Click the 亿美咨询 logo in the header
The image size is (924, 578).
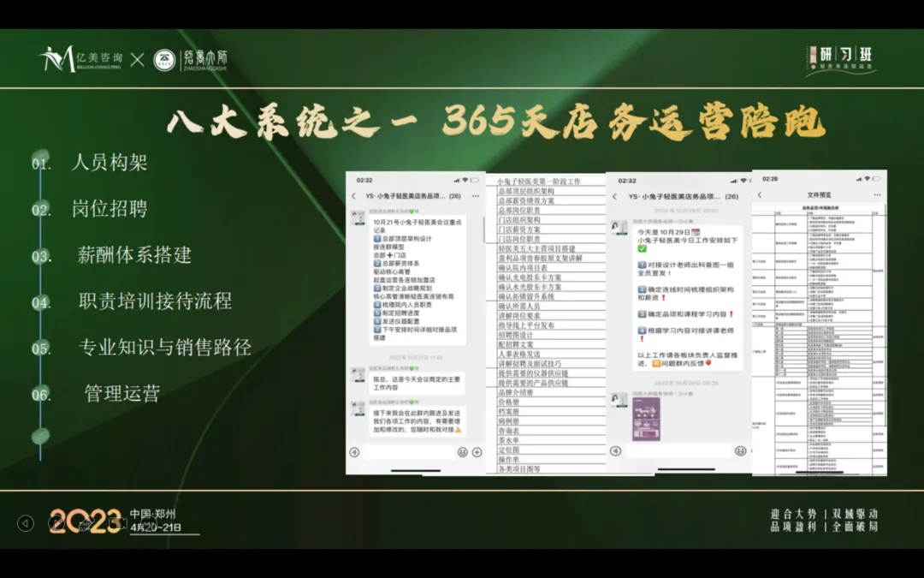point(80,59)
